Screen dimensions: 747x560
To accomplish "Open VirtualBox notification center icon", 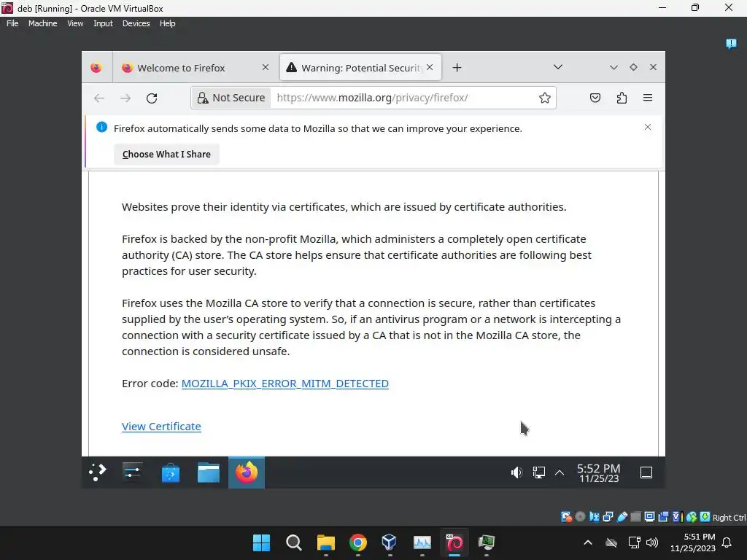I will [x=731, y=44].
